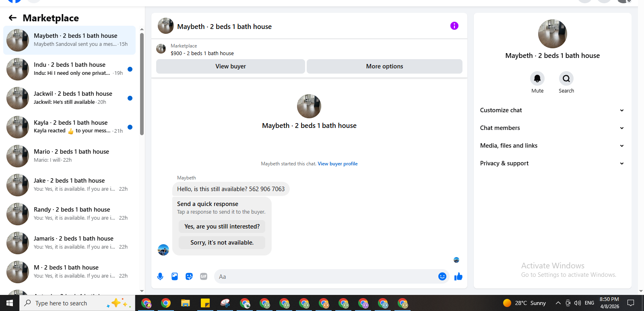
Task: Click the centered Maybeth chat avatar
Action: coord(309,106)
